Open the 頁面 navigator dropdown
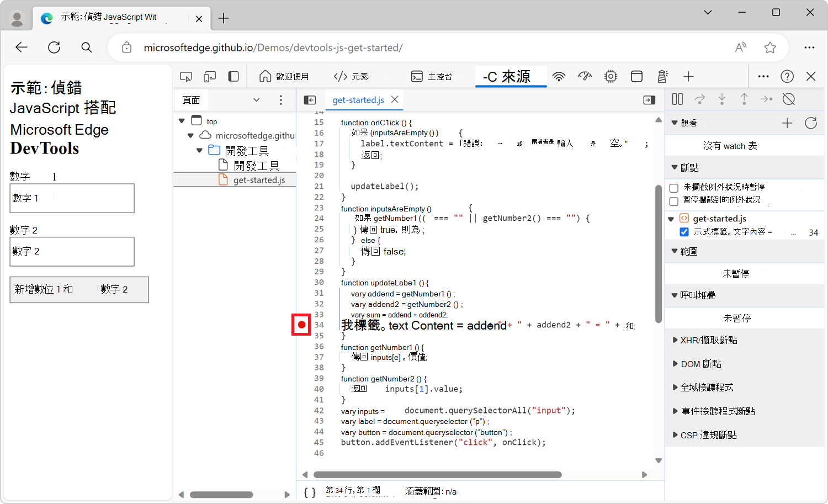This screenshot has height=504, width=828. tap(256, 100)
